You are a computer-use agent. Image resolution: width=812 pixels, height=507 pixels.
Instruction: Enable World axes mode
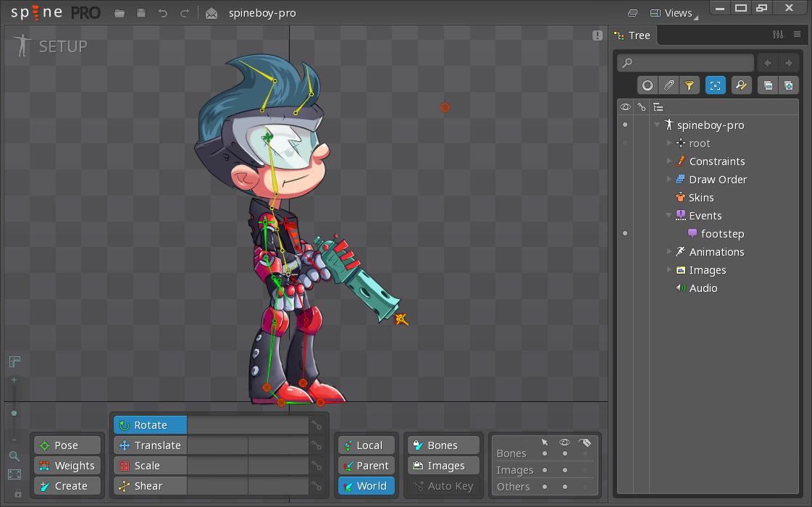point(366,486)
